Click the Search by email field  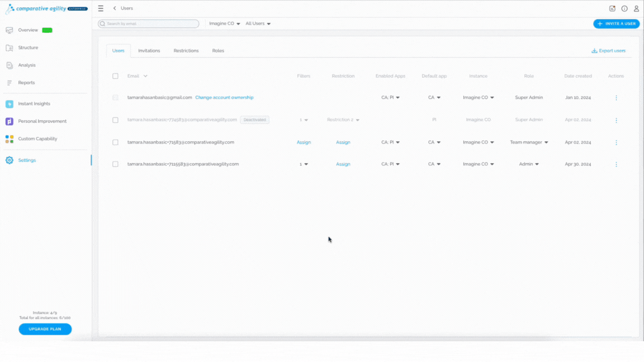point(149,24)
